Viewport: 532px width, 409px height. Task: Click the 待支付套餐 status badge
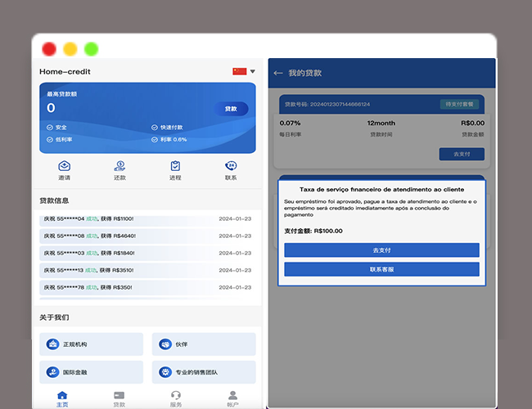[x=462, y=105]
